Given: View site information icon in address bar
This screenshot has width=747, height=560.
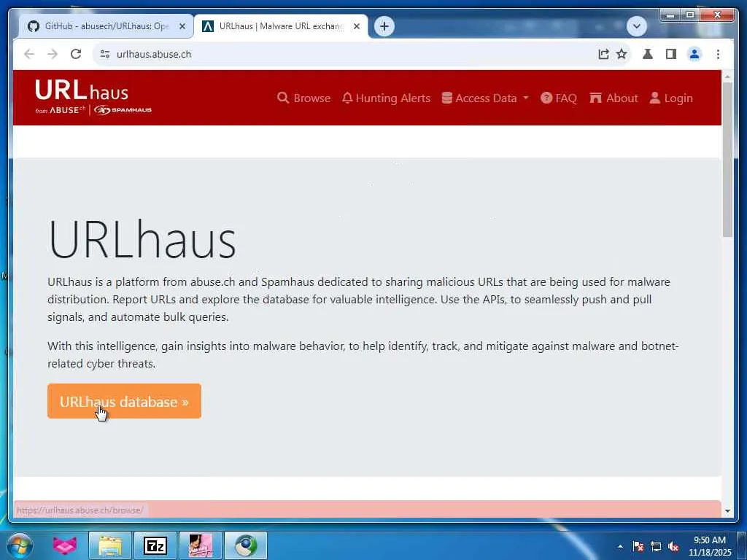Looking at the screenshot, I should click(105, 54).
